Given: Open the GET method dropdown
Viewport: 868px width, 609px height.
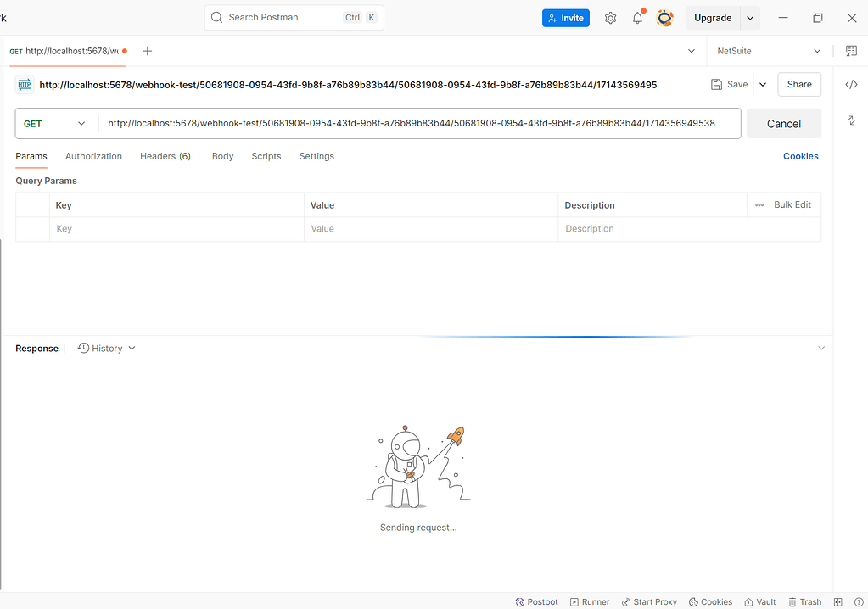Looking at the screenshot, I should (x=54, y=123).
